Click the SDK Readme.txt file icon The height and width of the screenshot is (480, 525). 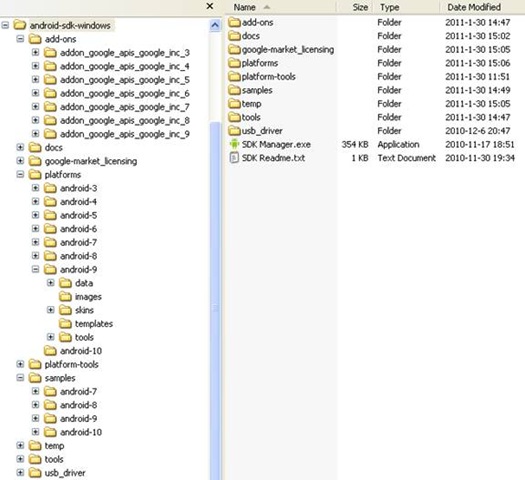pyautogui.click(x=234, y=158)
